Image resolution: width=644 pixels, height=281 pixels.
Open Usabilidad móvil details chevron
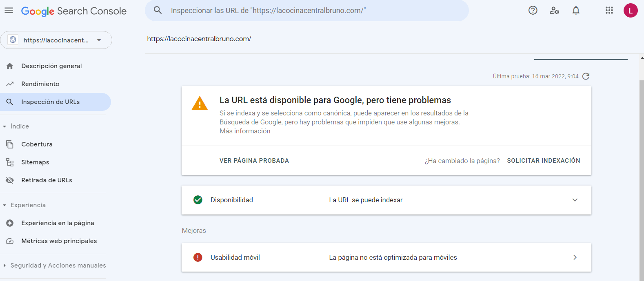tap(575, 257)
